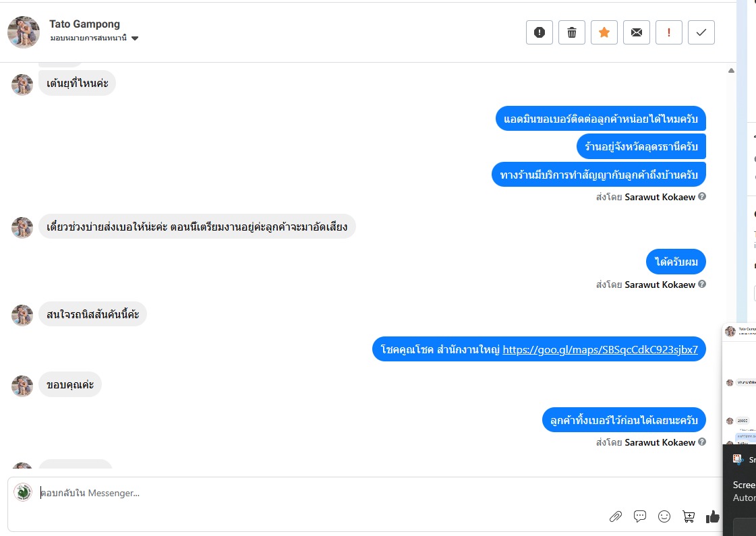
Task: Click the help icon beside first Sarawut Kokaew
Action: tap(702, 197)
